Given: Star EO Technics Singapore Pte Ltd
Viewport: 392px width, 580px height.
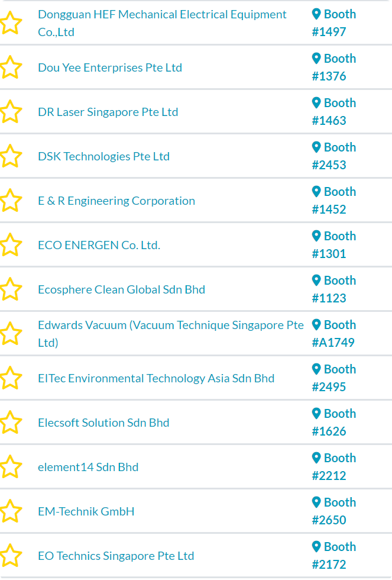Looking at the screenshot, I should [x=11, y=556].
